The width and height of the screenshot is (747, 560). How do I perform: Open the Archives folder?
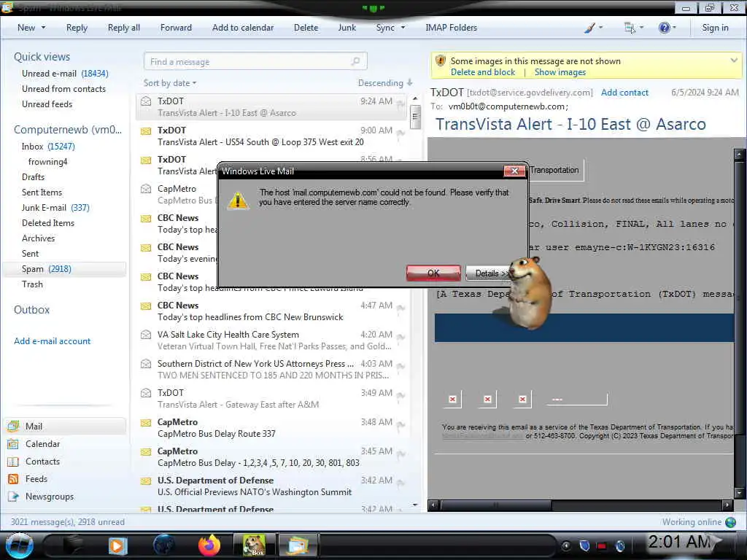coord(38,238)
